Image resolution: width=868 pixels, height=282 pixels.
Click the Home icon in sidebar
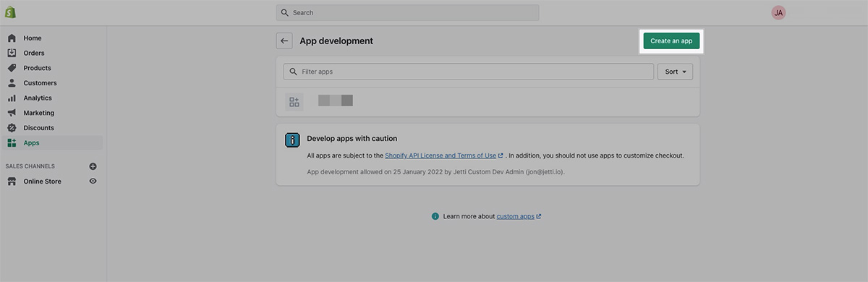12,38
